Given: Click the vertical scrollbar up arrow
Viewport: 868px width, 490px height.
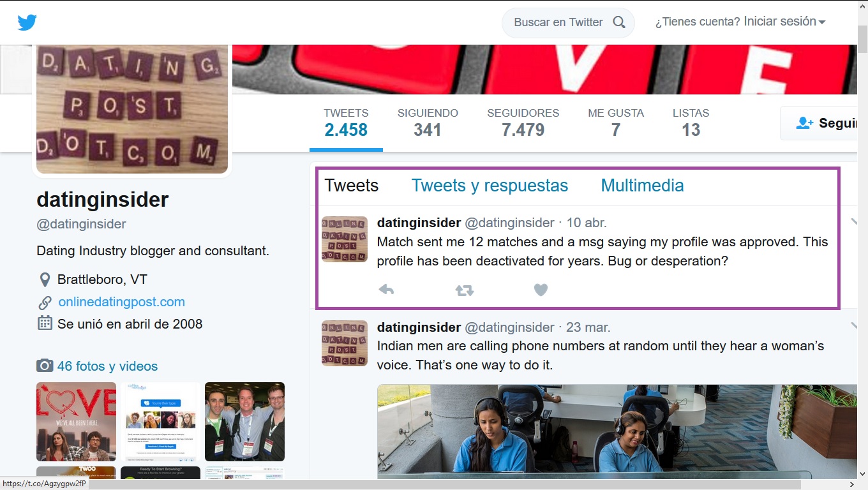Looking at the screenshot, I should click(x=862, y=6).
